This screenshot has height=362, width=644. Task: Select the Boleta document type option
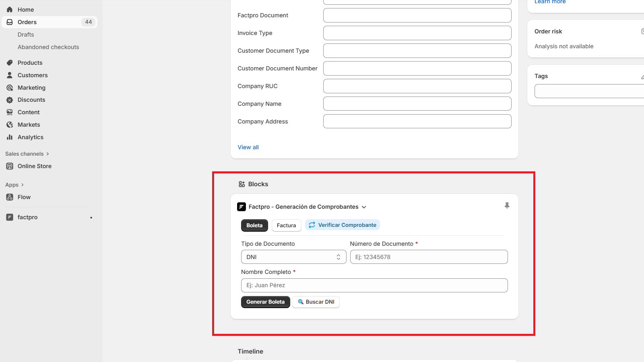pyautogui.click(x=254, y=225)
